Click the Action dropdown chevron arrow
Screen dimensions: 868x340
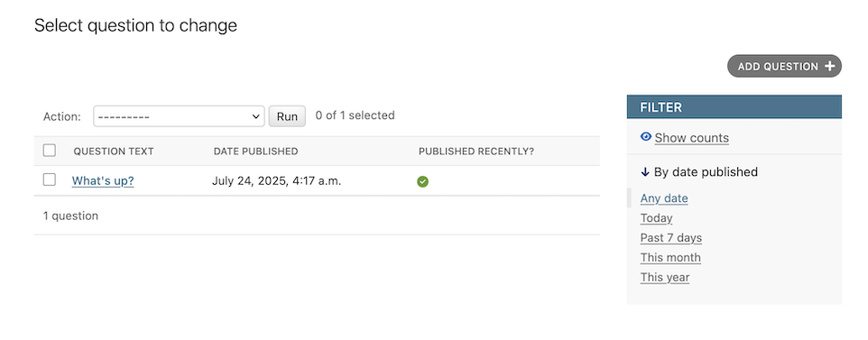click(255, 117)
